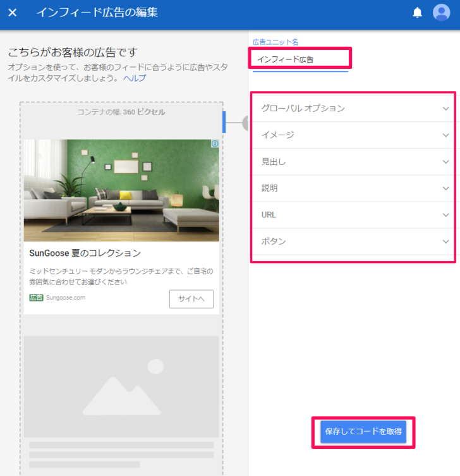This screenshot has height=476, width=460.
Task: Click こちらがお客様の広告です heading
Action: click(73, 52)
